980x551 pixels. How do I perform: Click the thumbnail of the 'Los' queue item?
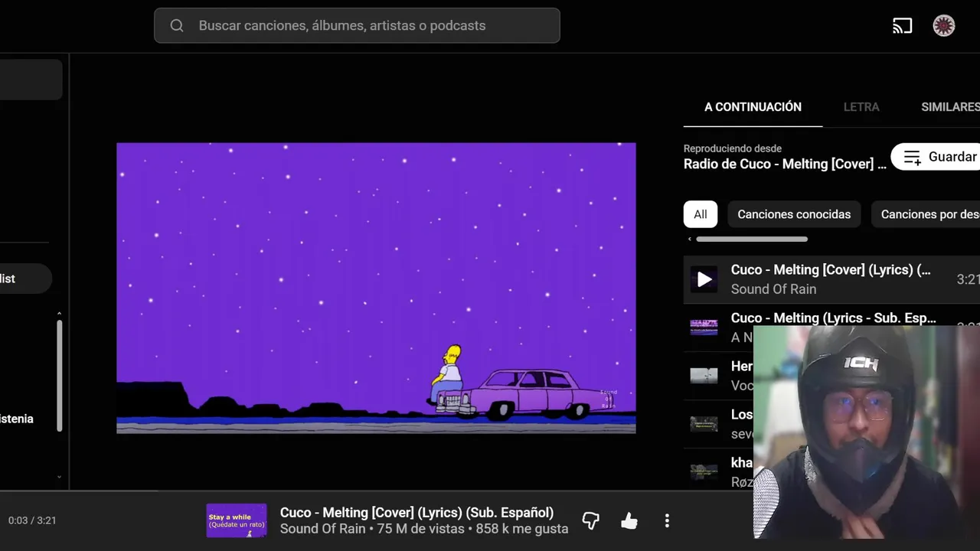coord(704,424)
